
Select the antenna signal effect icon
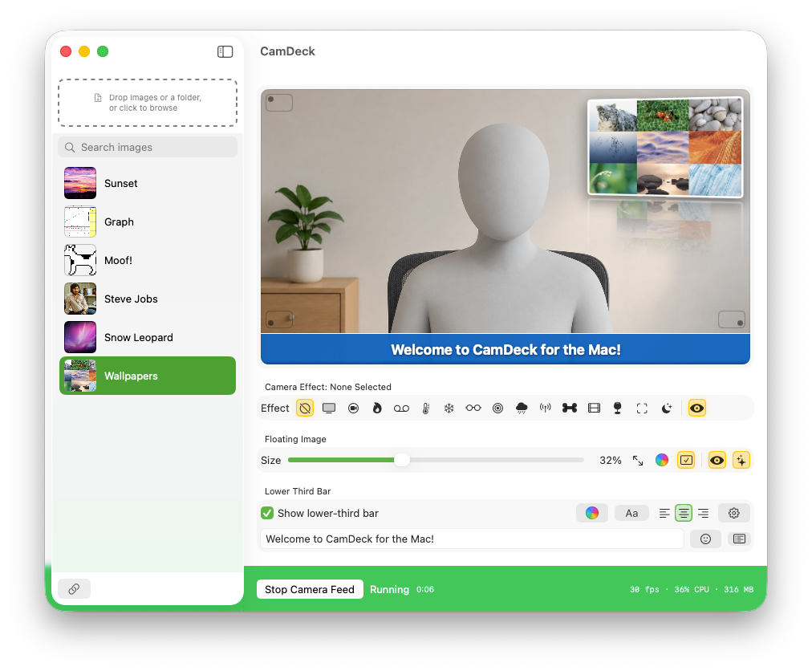point(546,409)
